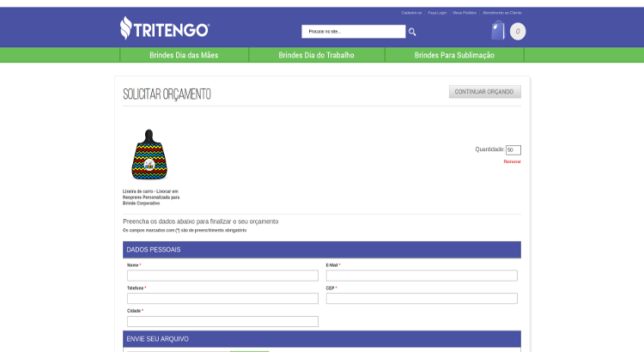Click the 'Solicitar Orçamento' heading
The image size is (644, 352).
167,94
